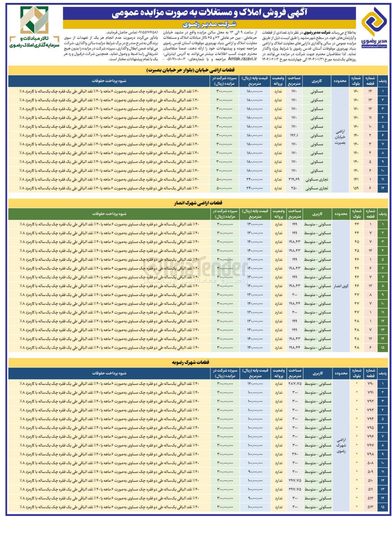This screenshot has height=540, width=392.
Task: Click plot number ۵۰۹ in Razaviyeh table
Action: click(x=370, y=472)
